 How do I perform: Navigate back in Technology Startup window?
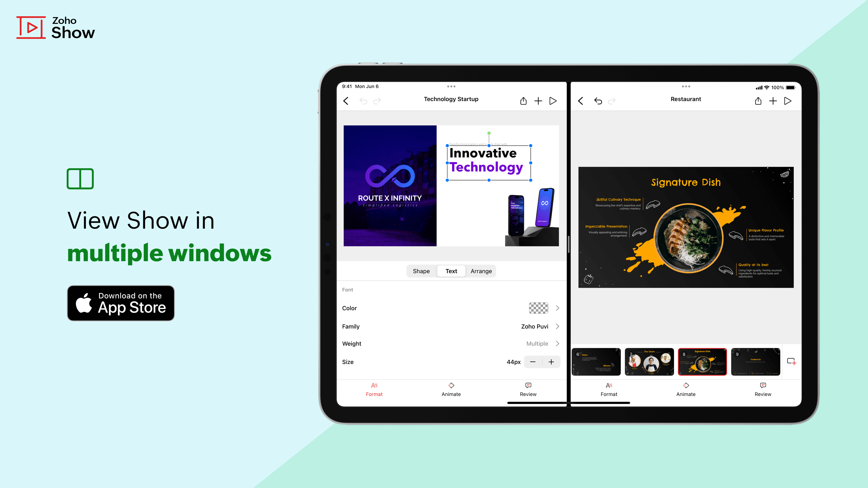tap(346, 100)
